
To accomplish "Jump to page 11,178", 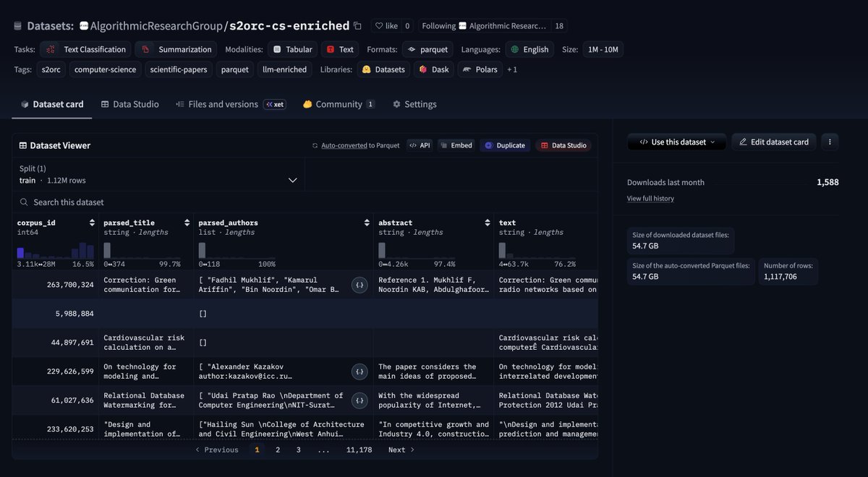I will point(359,450).
